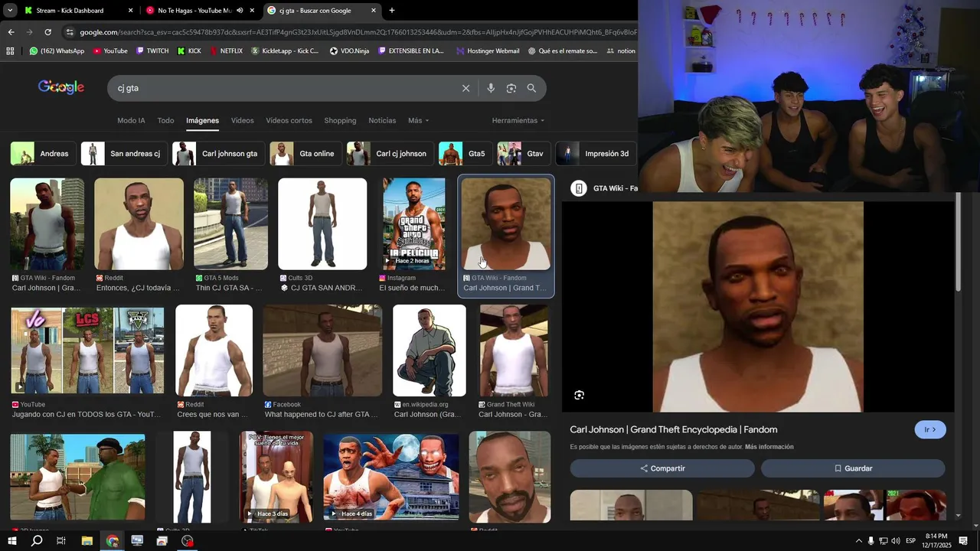The image size is (980, 551).
Task: Open Windows taskbar search
Action: (x=37, y=541)
